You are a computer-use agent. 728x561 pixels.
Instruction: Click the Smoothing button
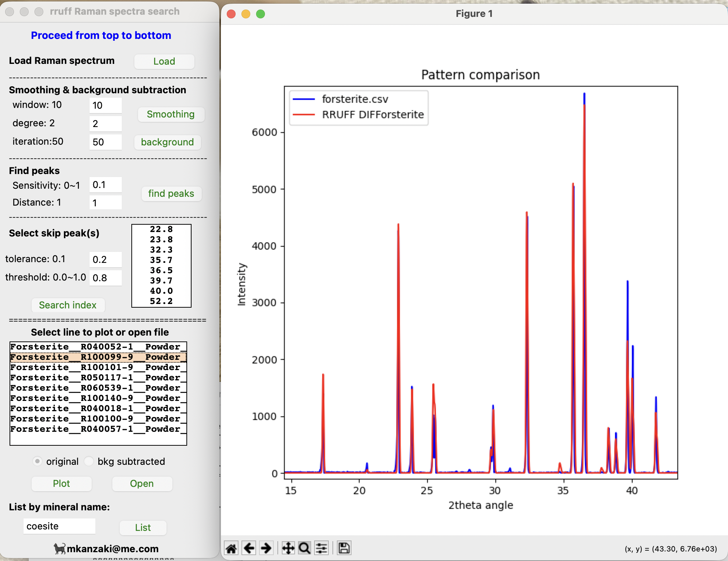(x=171, y=114)
